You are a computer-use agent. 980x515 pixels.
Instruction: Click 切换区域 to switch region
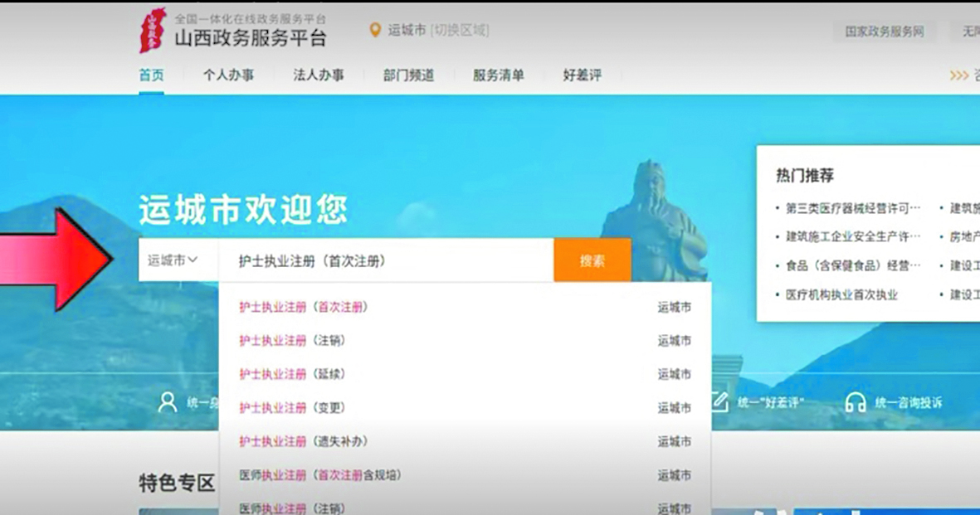coord(460,31)
